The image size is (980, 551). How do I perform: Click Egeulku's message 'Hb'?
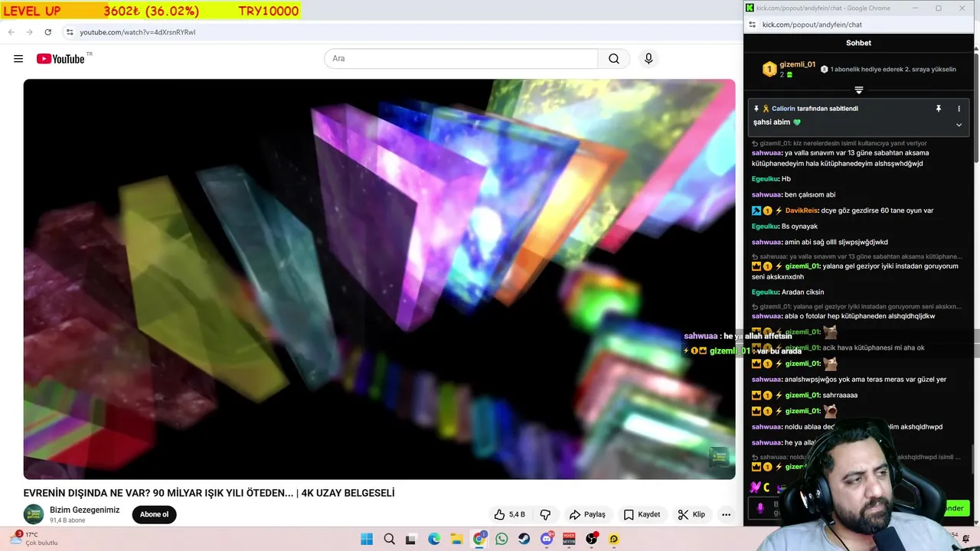coord(771,179)
